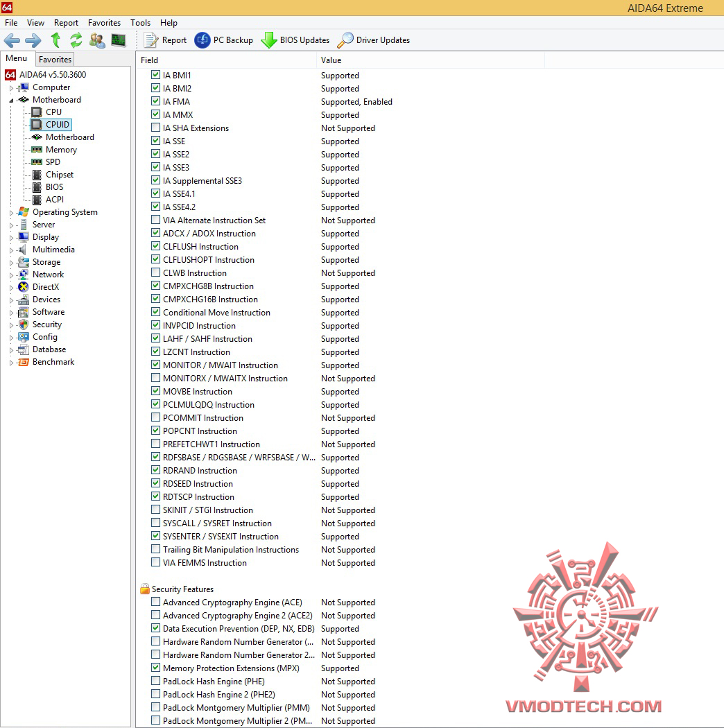The width and height of the screenshot is (724, 728).
Task: Expand the Devices tree node
Action: click(11, 300)
